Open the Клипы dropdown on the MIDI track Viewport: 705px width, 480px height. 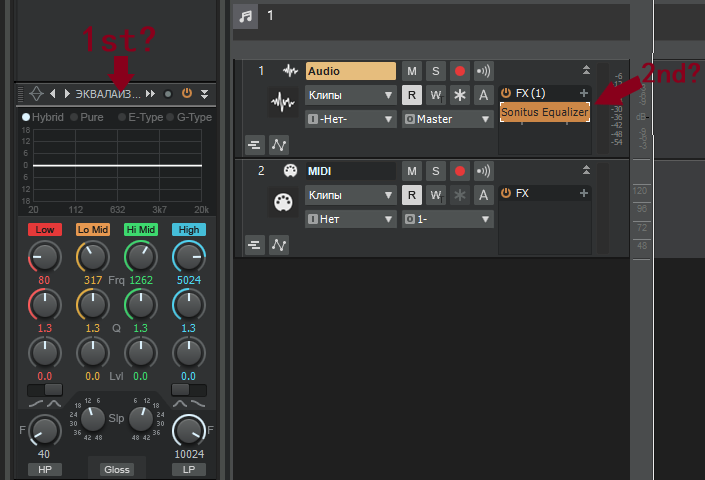tap(351, 195)
